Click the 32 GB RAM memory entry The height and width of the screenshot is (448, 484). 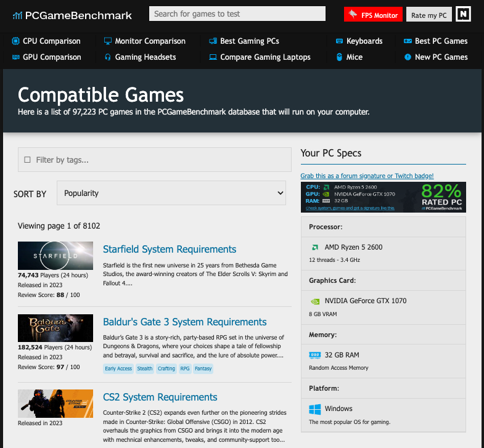tap(384, 361)
